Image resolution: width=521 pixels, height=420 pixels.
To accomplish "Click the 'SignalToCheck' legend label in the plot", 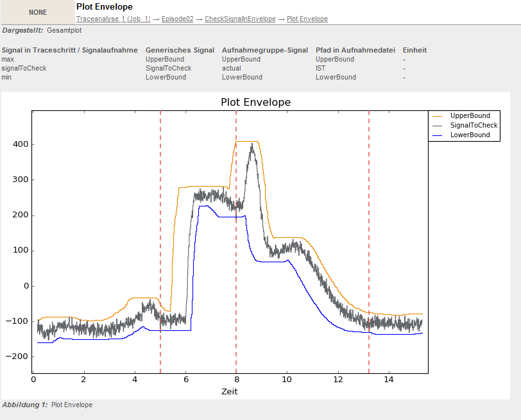I will point(474,125).
